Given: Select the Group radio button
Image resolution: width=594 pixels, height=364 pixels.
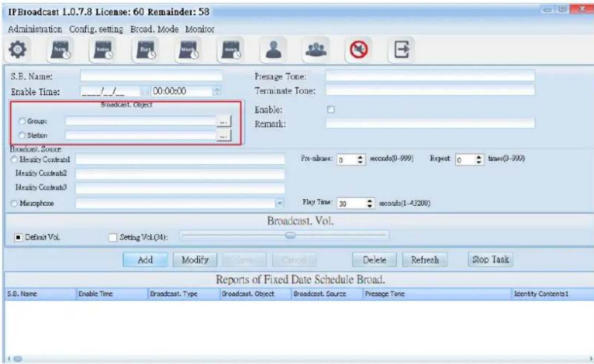Looking at the screenshot, I should (x=22, y=121).
